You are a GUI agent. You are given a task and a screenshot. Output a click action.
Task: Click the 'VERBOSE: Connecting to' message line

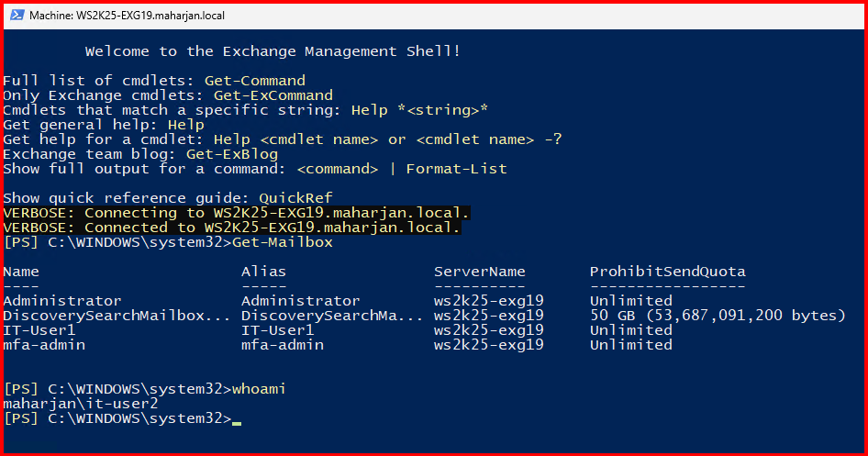click(x=236, y=213)
